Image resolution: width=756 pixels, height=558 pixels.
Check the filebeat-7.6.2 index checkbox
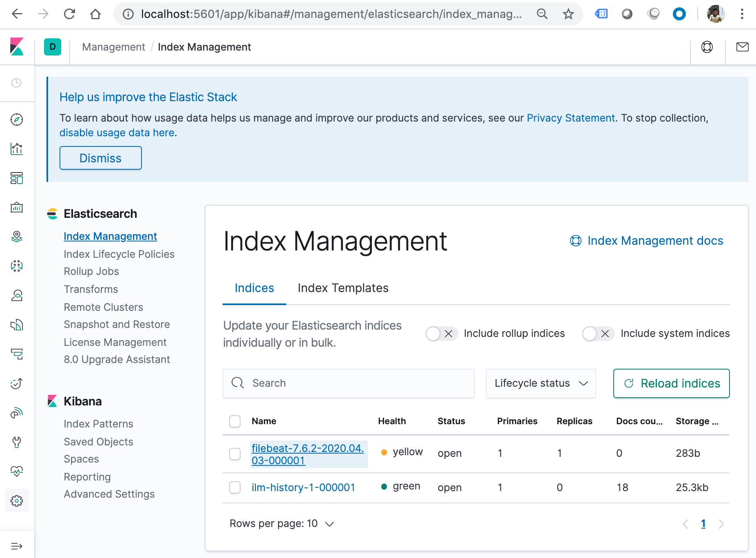point(235,454)
